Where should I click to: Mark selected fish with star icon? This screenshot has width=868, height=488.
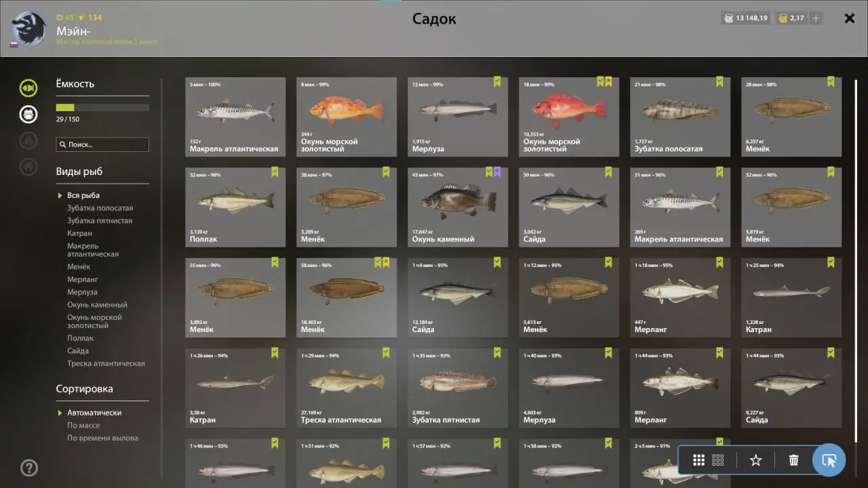[755, 460]
